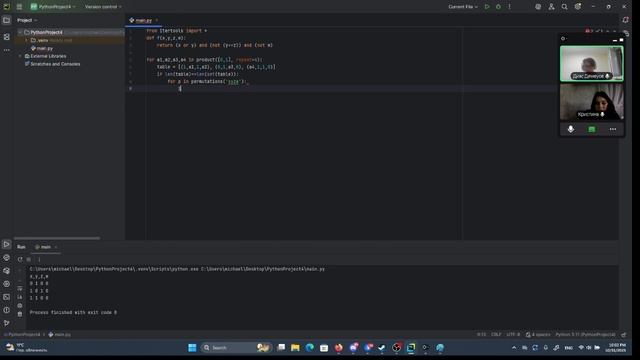Screen dimensions: 640x360
Task: Click the errors indicator in editor corner
Action: 589,31
